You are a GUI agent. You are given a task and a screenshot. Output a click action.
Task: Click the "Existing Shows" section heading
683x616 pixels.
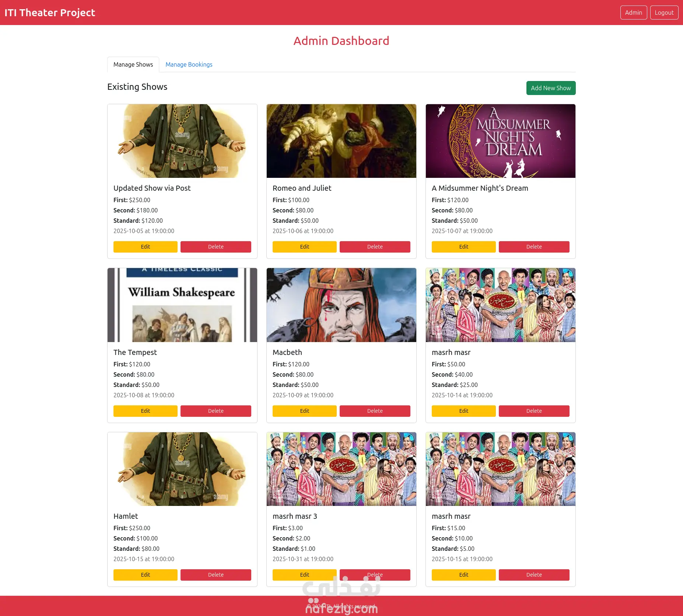137,87
